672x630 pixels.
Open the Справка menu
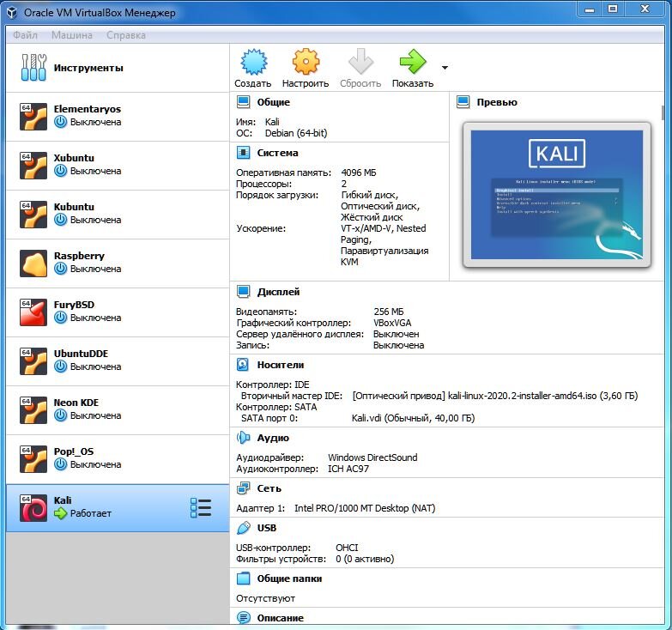pos(126,35)
